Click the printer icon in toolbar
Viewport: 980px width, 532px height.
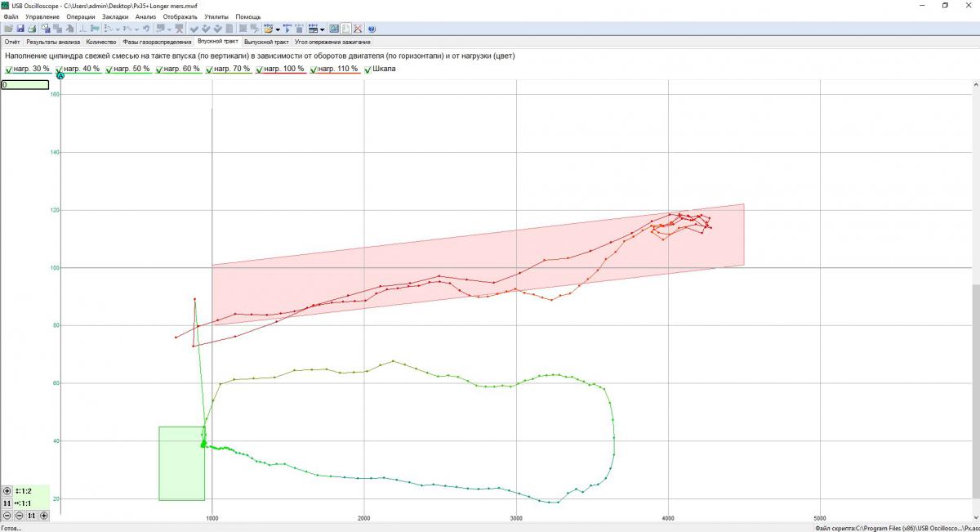click(33, 29)
